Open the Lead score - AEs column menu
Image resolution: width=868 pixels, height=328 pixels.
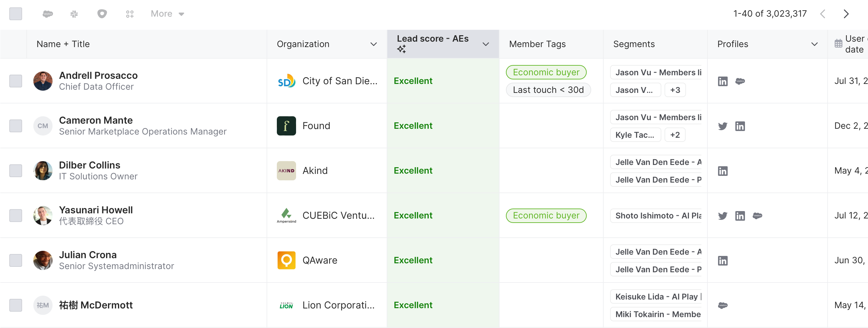(x=485, y=44)
